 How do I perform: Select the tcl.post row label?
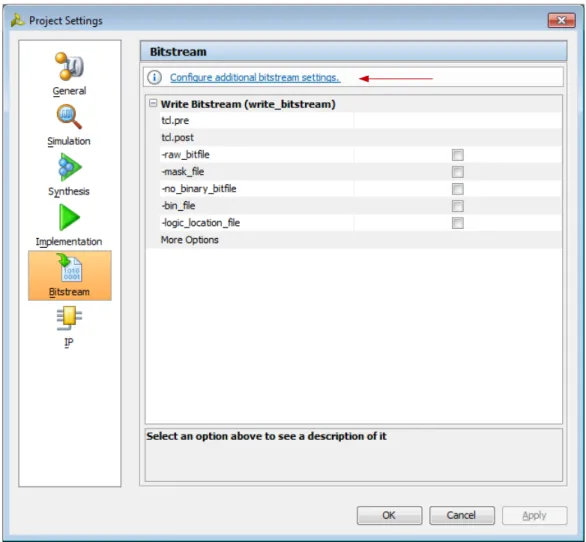178,138
